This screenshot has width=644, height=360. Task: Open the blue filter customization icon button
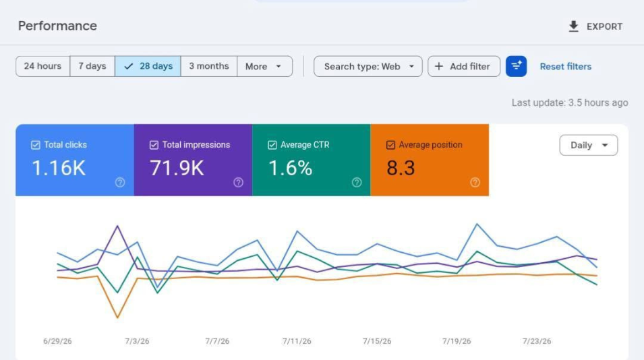tap(517, 66)
